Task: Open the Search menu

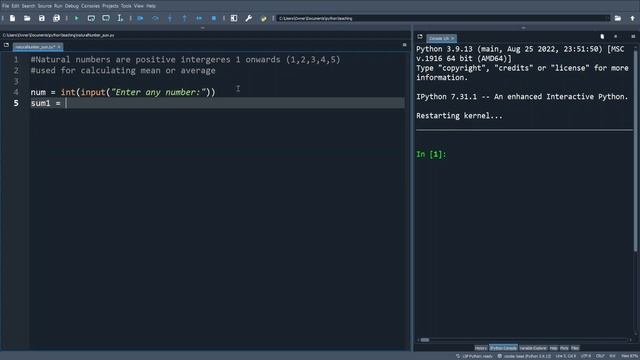Action: coord(29,6)
